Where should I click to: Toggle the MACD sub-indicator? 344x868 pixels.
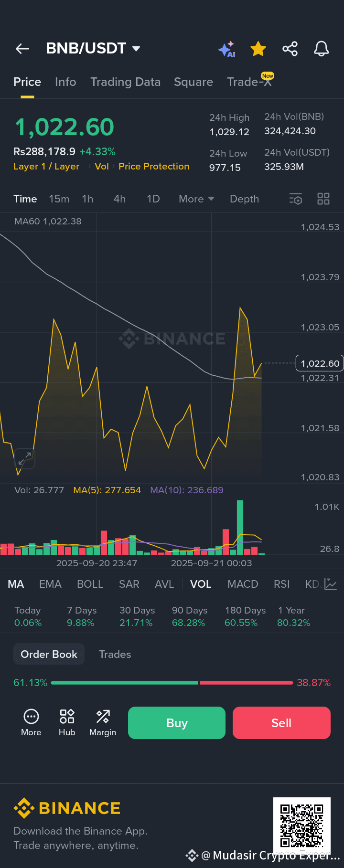point(243,584)
